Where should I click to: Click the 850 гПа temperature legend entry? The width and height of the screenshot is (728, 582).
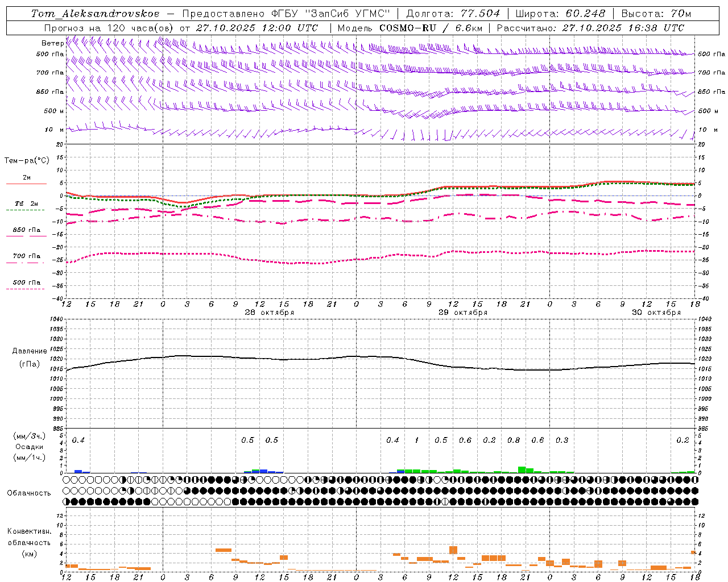pos(26,230)
